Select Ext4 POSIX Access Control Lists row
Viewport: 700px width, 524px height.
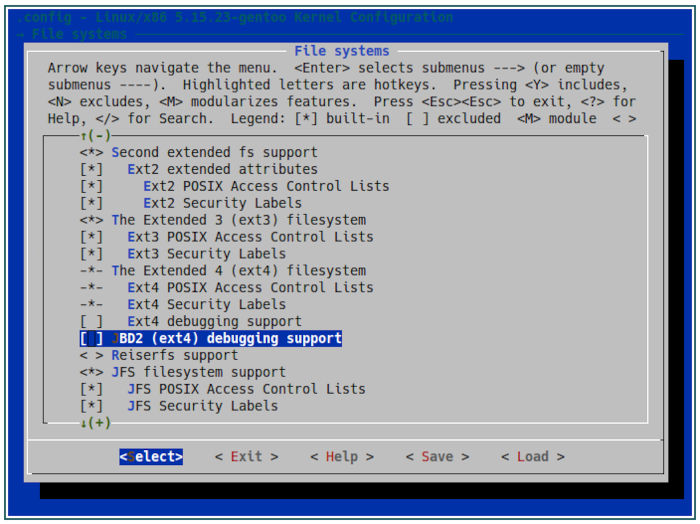[x=227, y=288]
